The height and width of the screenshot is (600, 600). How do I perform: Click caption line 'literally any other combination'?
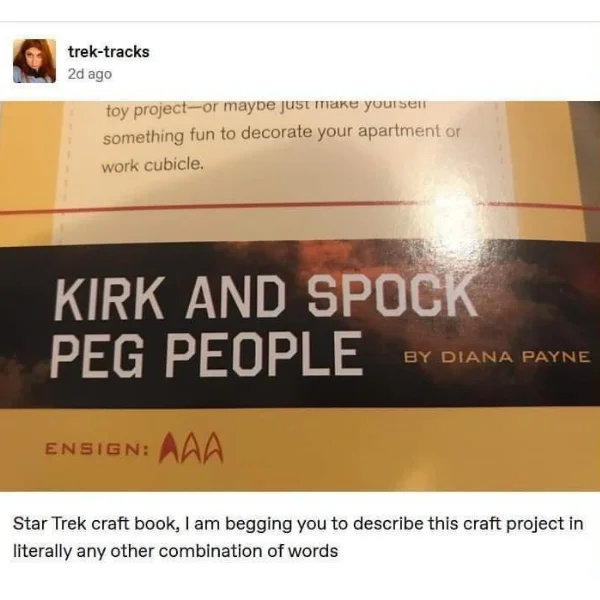[176, 551]
